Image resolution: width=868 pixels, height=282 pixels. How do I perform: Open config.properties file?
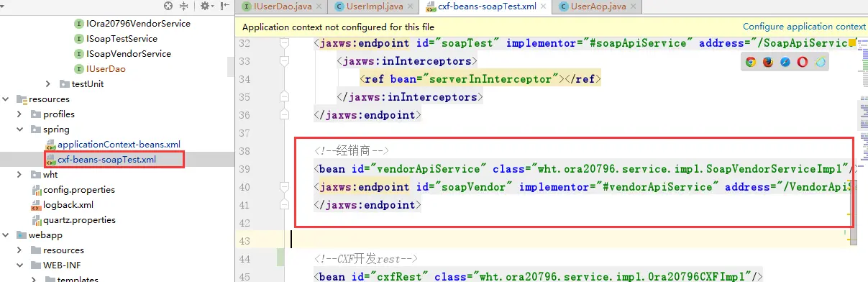78,190
